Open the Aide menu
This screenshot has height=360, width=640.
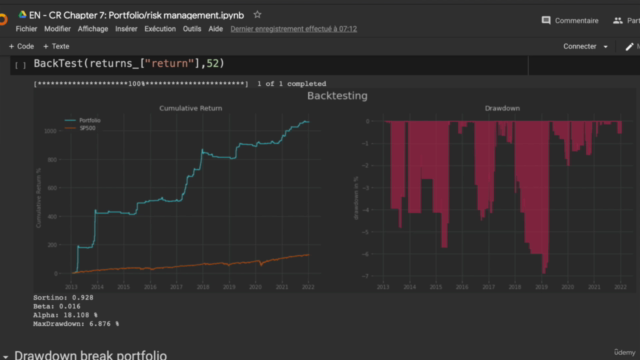tap(216, 29)
